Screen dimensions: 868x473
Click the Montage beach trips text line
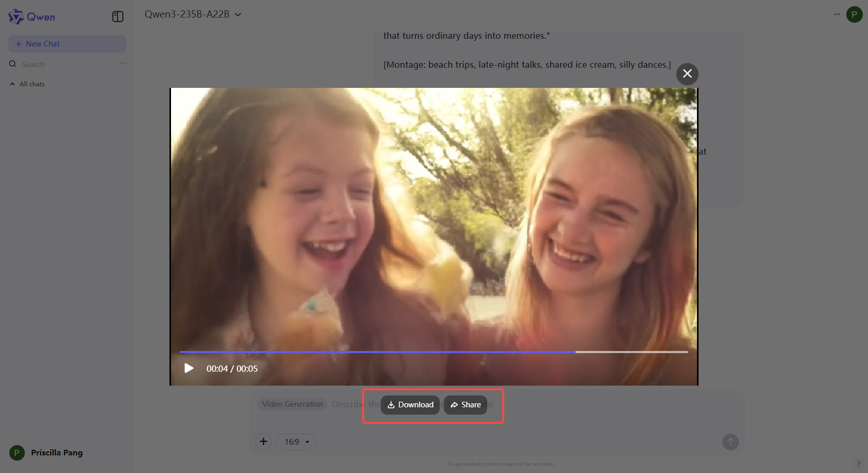527,65
